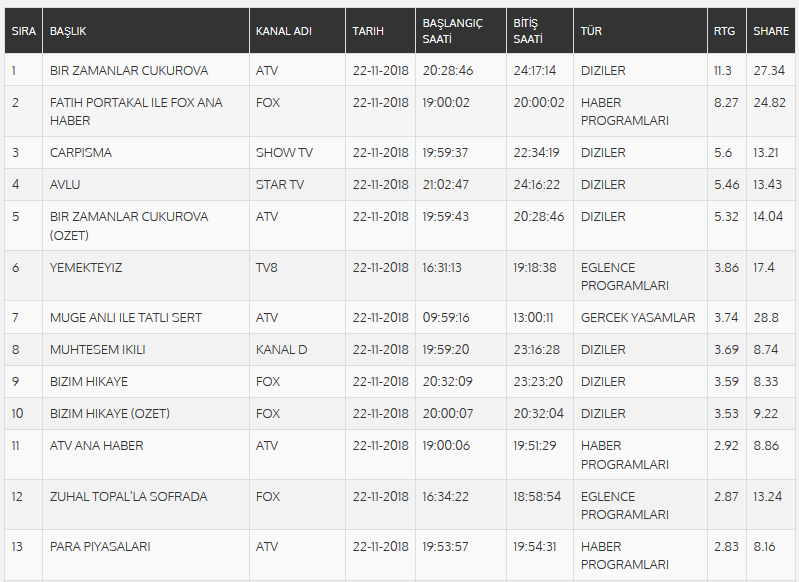Open rank number 11 link

click(x=15, y=446)
